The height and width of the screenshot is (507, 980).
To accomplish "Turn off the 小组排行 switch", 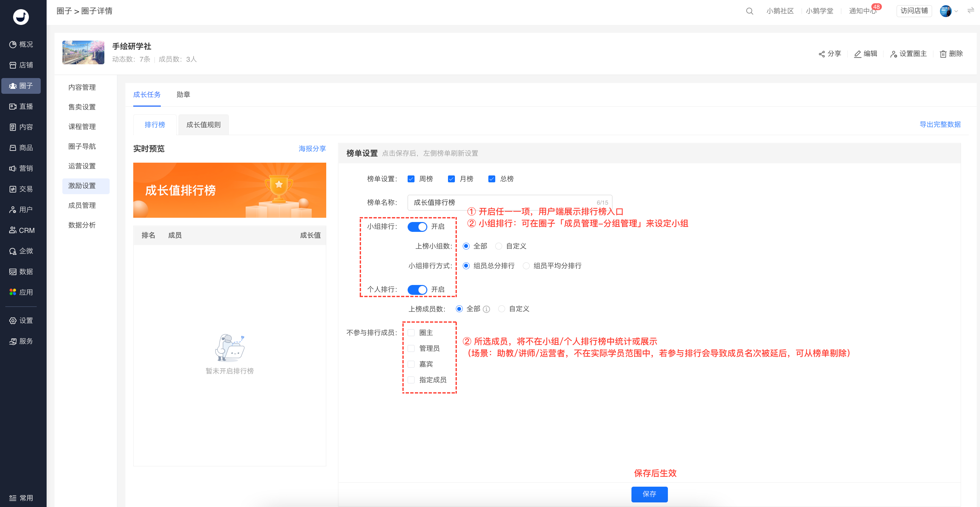I will tap(417, 227).
